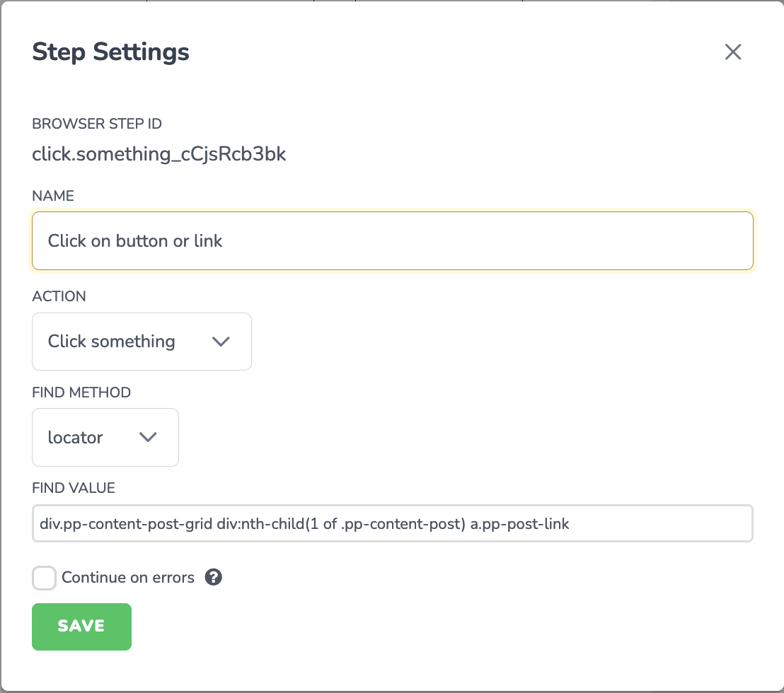784x693 pixels.
Task: Click the chevron arrow in Action dropdown
Action: [221, 342]
